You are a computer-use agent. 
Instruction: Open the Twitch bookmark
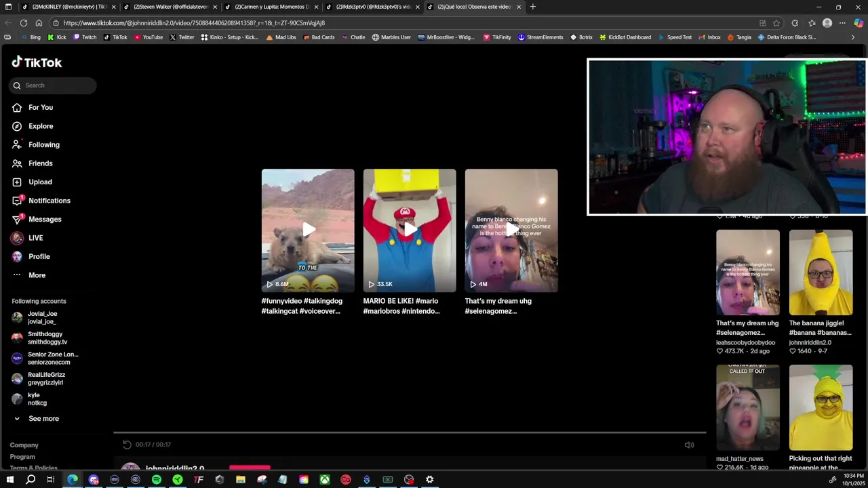click(85, 37)
